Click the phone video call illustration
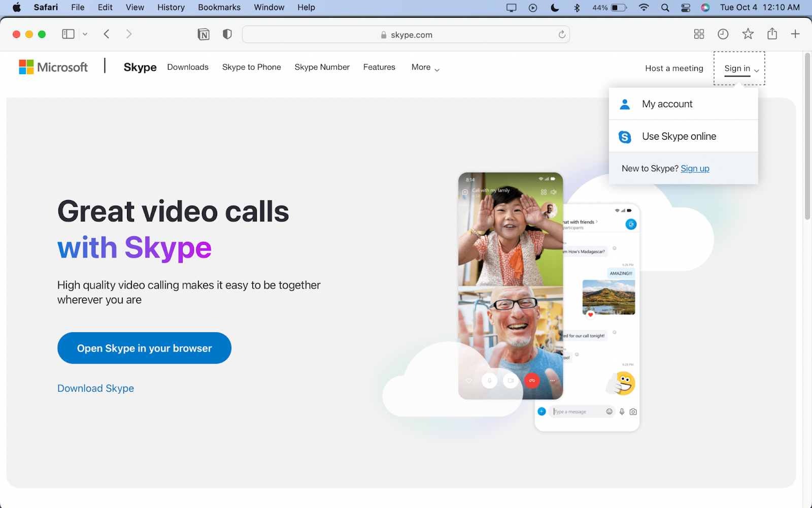 click(x=511, y=286)
